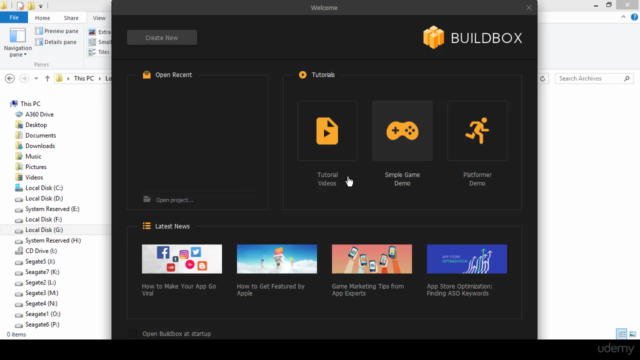Go up one folder in Explorer

coord(47,78)
